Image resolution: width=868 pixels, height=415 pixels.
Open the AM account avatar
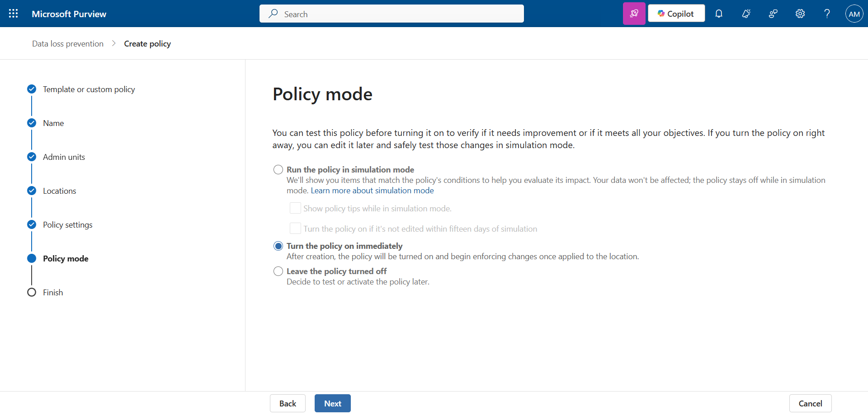coord(854,14)
